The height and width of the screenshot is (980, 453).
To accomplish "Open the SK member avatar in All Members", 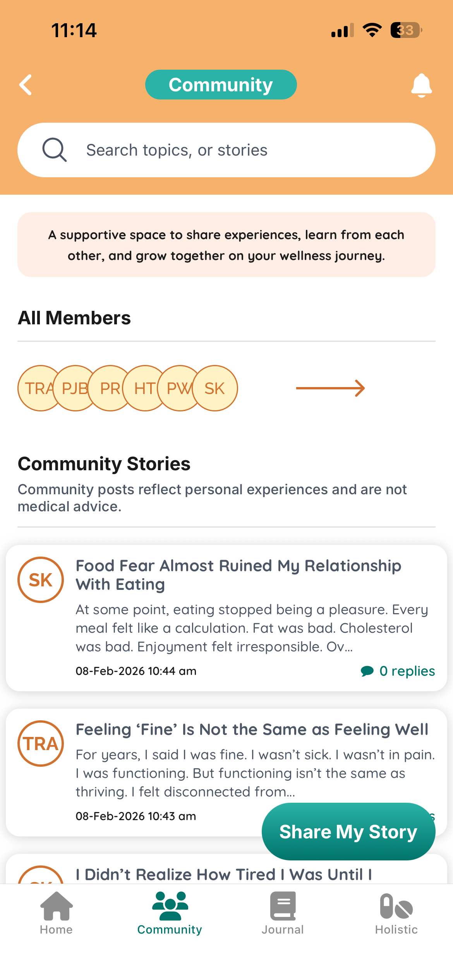I will pyautogui.click(x=215, y=388).
